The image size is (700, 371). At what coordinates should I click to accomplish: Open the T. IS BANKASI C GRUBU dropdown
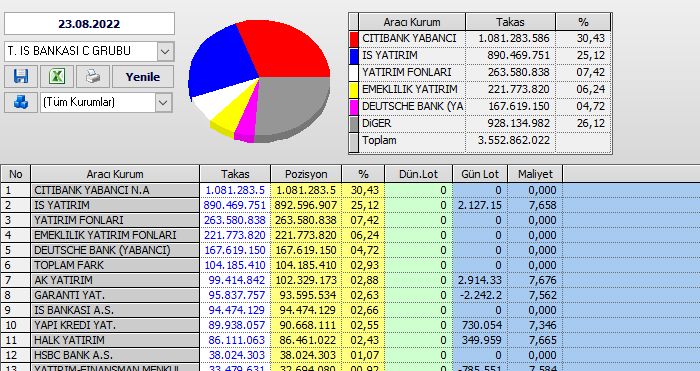click(165, 51)
